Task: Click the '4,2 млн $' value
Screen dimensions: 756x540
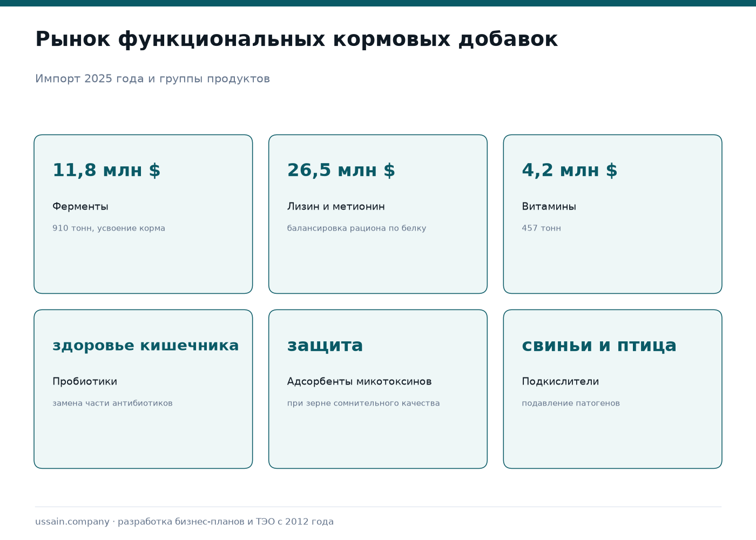Action: pos(570,170)
